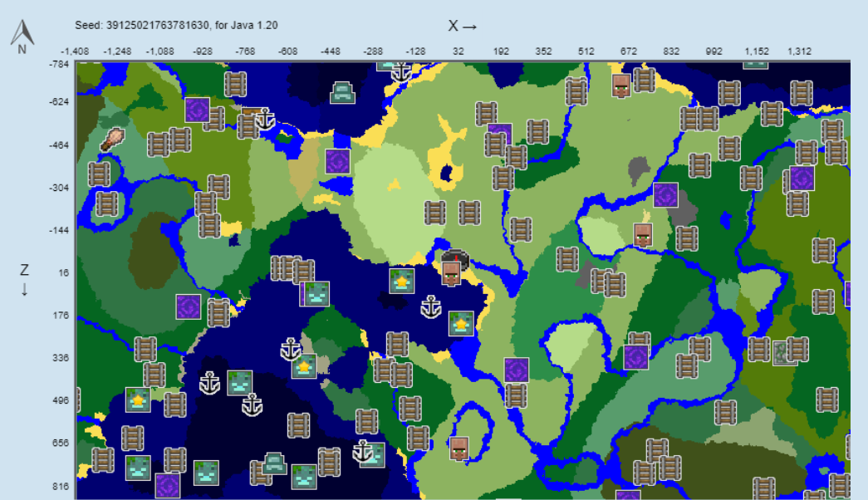Open the shipwreck anchor icon in the central ocean
The height and width of the screenshot is (500, 868).
point(430,306)
